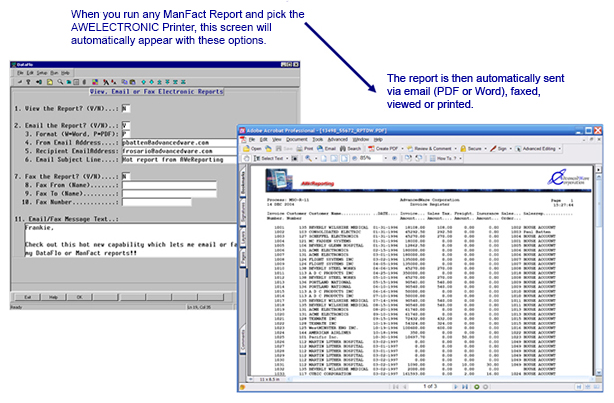This screenshot has height=403, width=614.
Task: Click the green go-to-next-view button
Action: [x=477, y=387]
